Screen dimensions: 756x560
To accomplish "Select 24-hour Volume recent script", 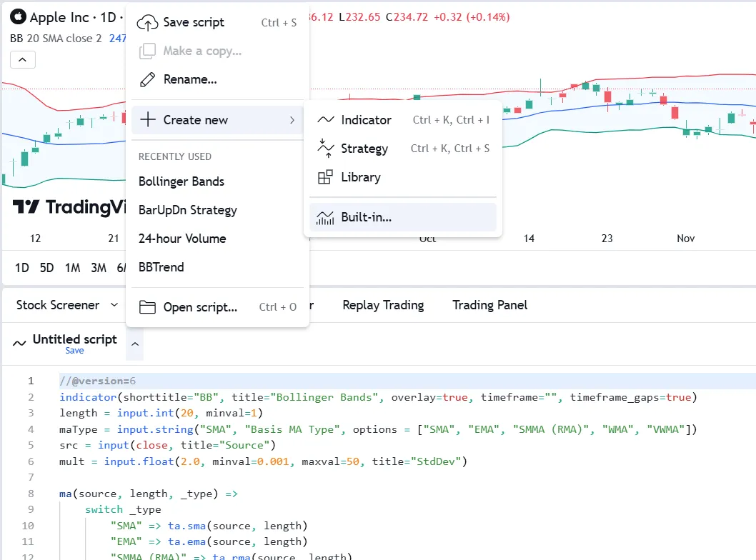I will pos(182,239).
